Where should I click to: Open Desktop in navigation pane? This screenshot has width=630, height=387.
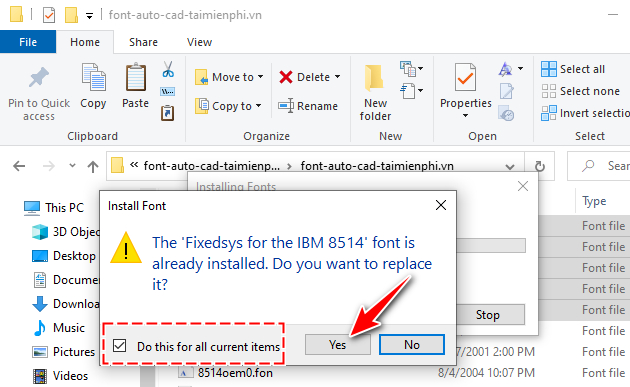tap(63, 256)
